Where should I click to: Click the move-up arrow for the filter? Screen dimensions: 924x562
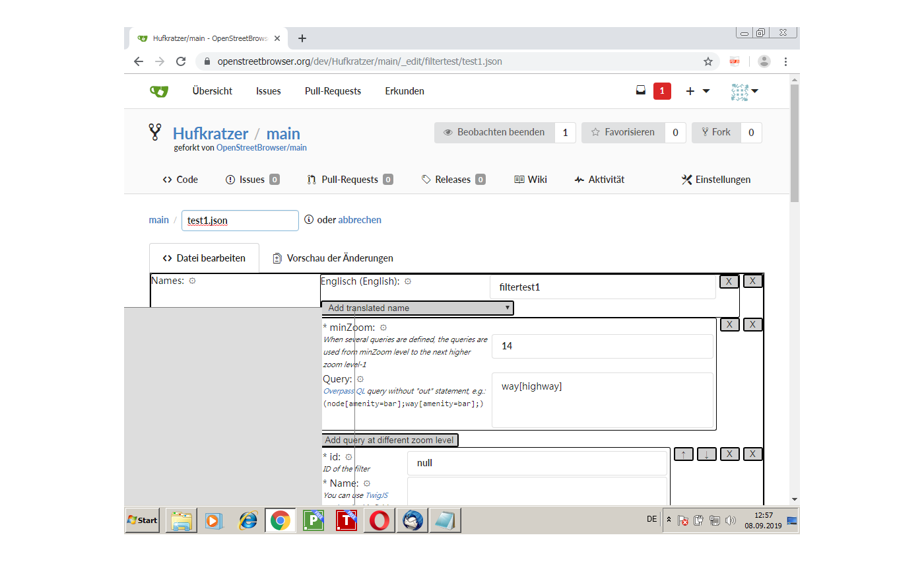(683, 454)
